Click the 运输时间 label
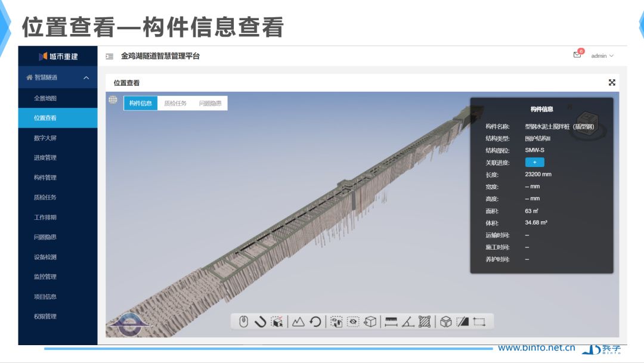This screenshot has width=644, height=363. pyautogui.click(x=497, y=235)
